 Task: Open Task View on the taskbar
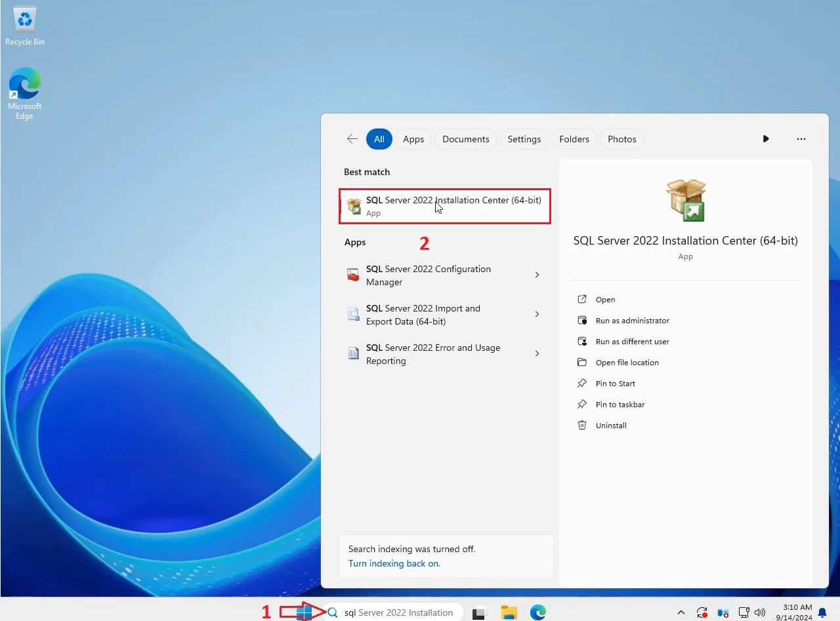tap(479, 613)
